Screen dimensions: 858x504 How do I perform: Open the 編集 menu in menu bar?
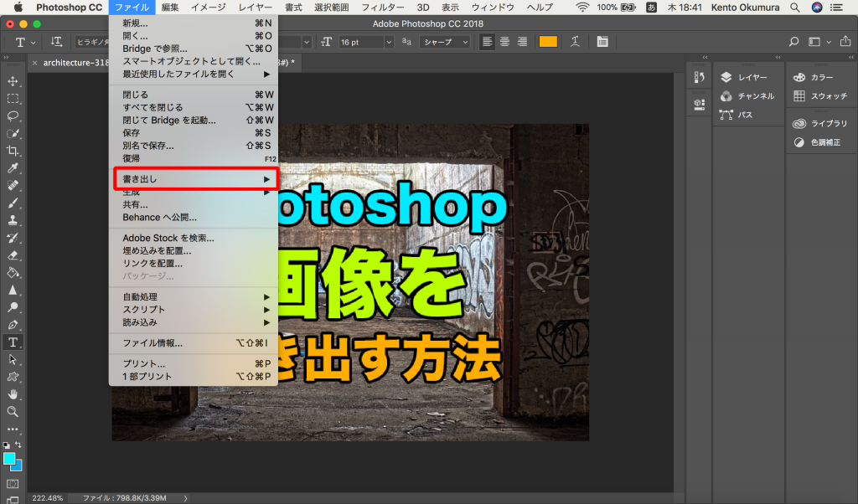tap(170, 7)
